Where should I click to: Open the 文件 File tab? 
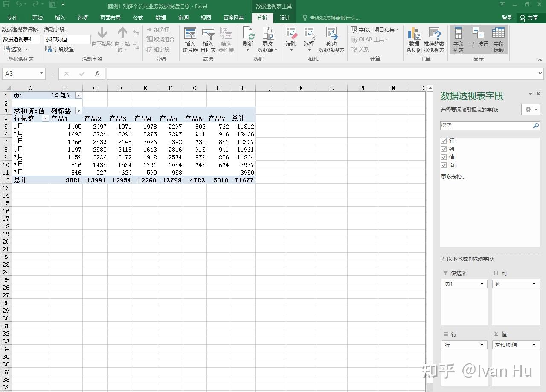[x=12, y=18]
